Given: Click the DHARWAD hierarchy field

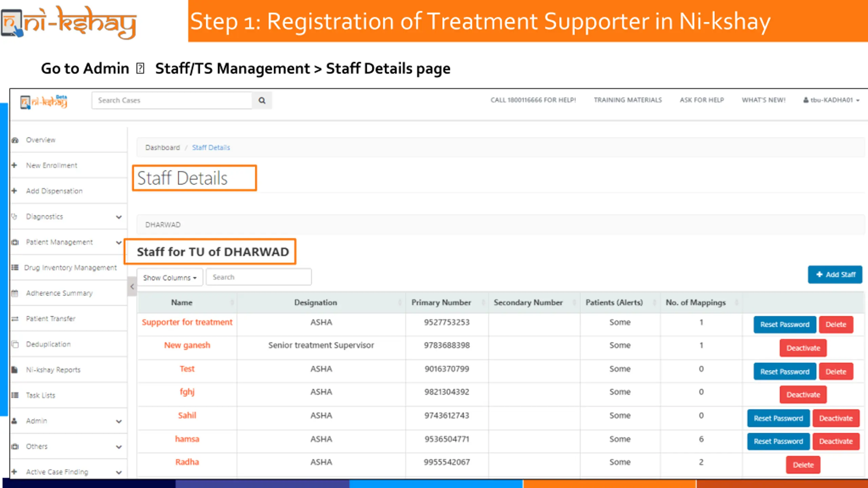Looking at the screenshot, I should pos(500,224).
